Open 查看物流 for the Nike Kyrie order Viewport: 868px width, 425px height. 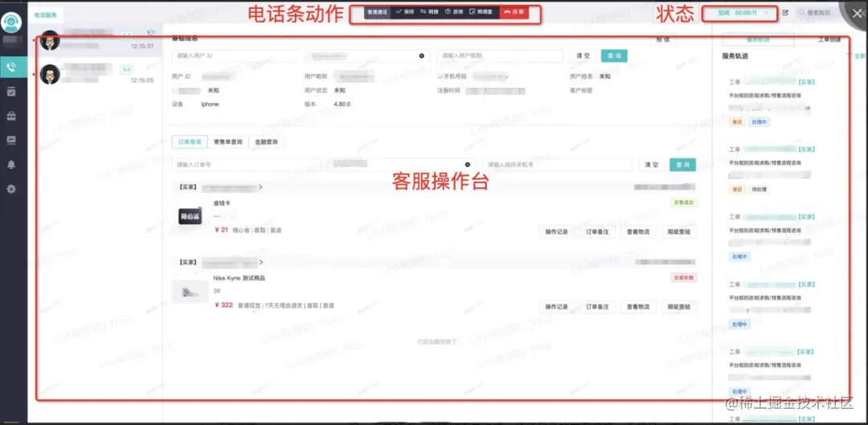coord(637,307)
